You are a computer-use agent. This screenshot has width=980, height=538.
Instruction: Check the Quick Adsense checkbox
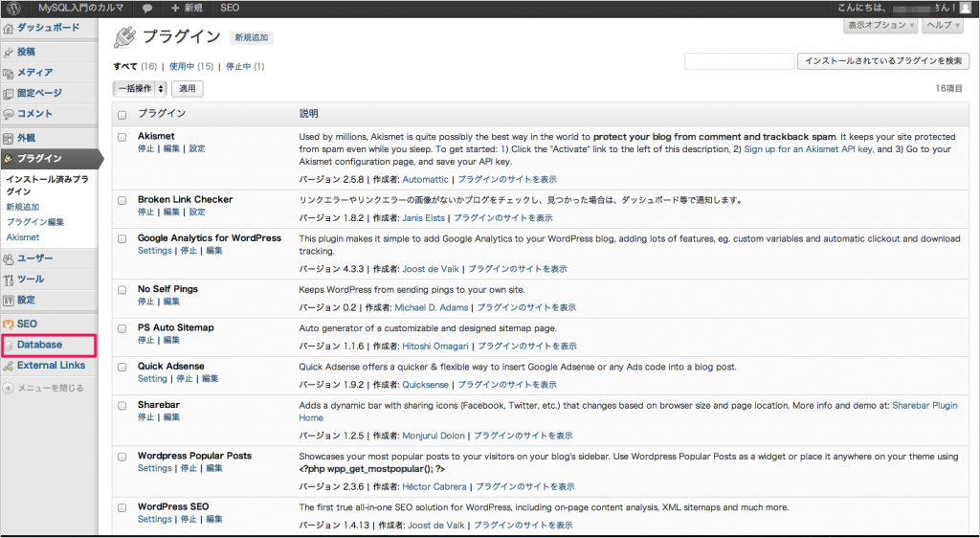pyautogui.click(x=122, y=367)
